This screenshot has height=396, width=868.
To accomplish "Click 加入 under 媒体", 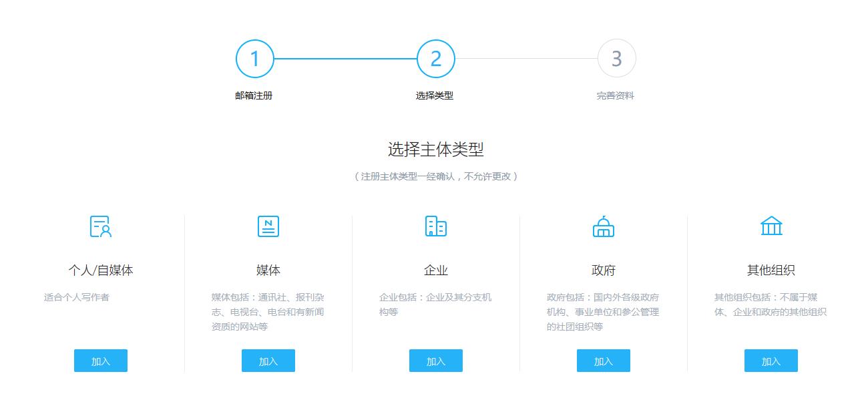I will tap(268, 361).
